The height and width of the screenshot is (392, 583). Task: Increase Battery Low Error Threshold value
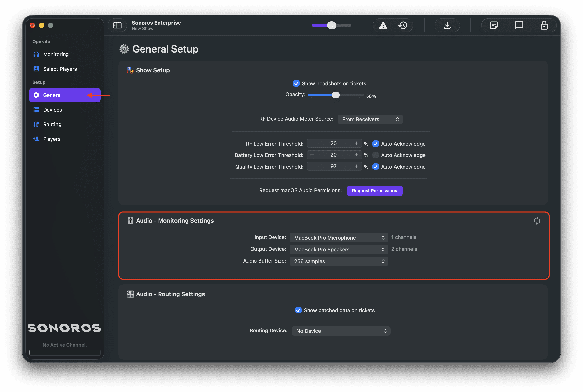click(356, 155)
